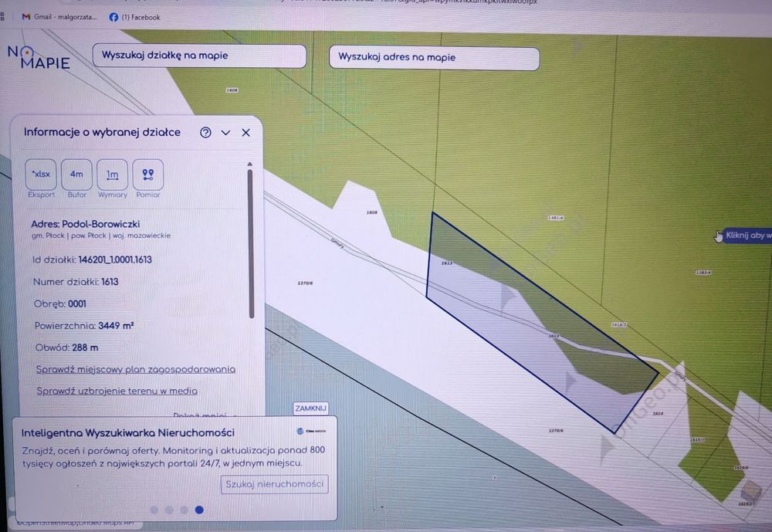Viewport: 772px width, 532px height.
Task: Collapse the parcel info panel chevron
Action: click(225, 133)
